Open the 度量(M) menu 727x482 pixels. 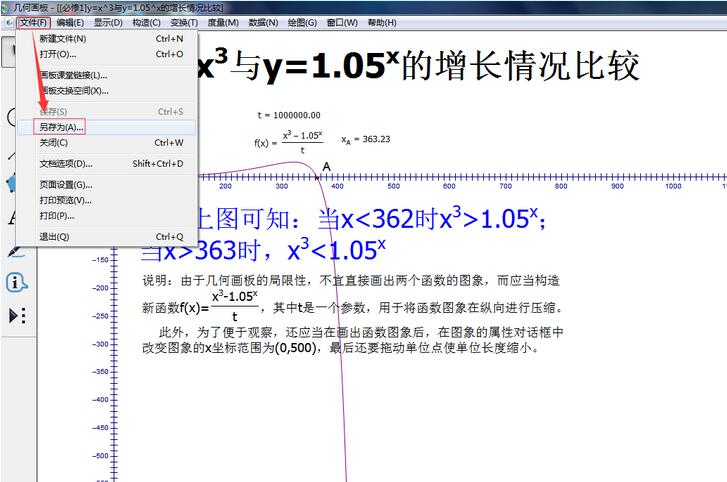pos(223,23)
